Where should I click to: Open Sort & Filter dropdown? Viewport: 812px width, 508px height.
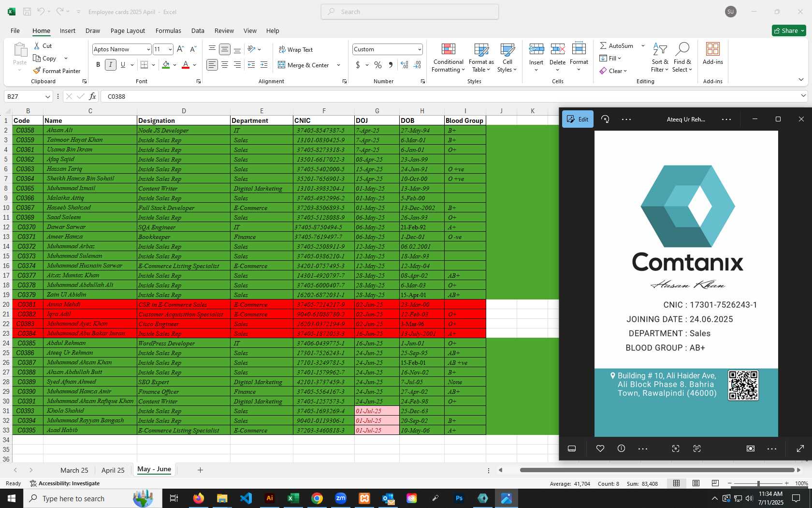(x=660, y=58)
